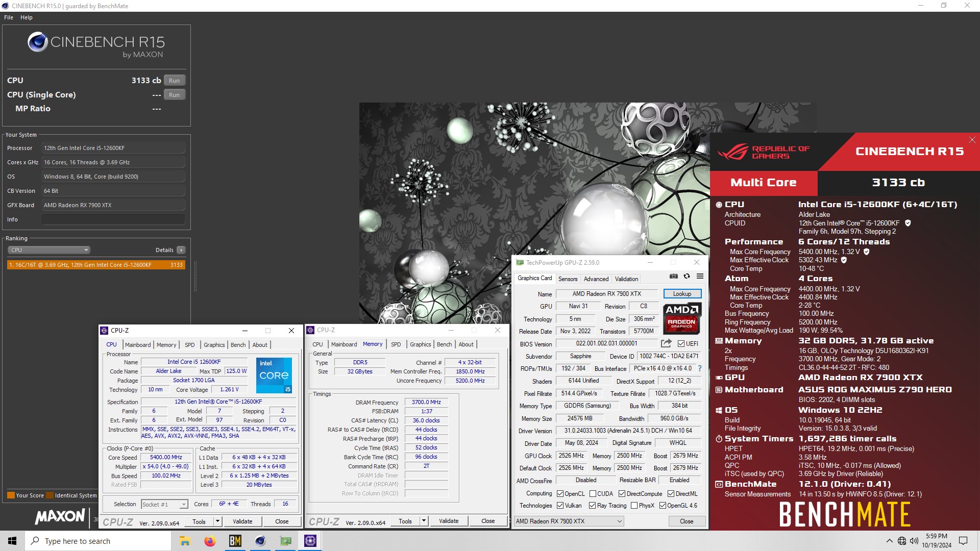
Task: Click the taskbar search box
Action: point(98,541)
